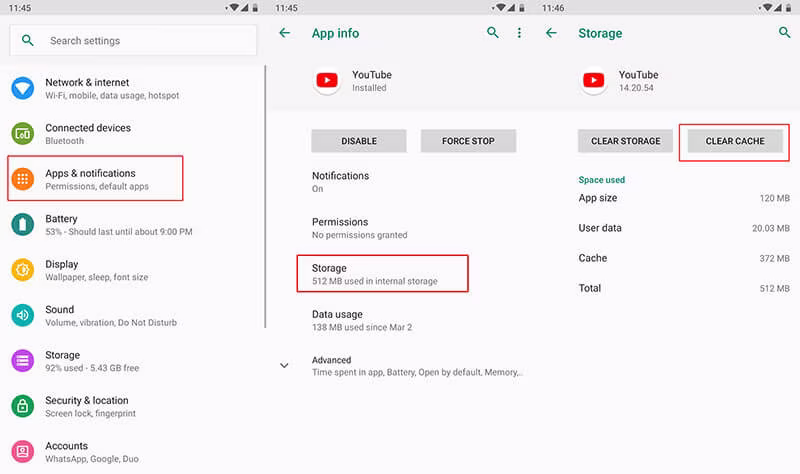Screen dimensions: 800x474
Task: Open Storage 512 MB used entry
Action: (x=383, y=274)
